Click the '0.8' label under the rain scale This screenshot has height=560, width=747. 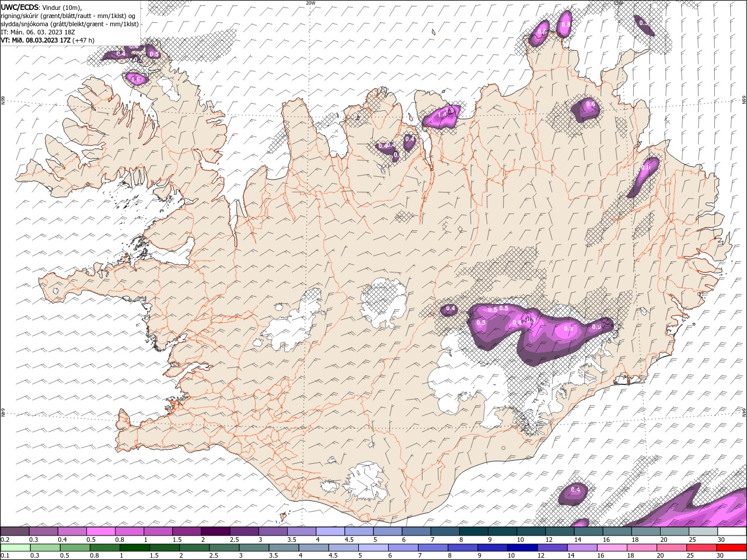[95, 556]
